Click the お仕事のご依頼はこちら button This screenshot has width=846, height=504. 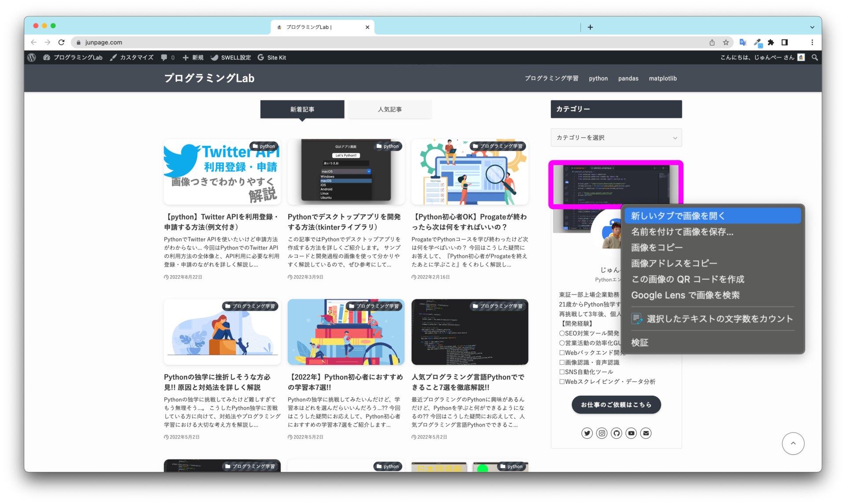tap(616, 404)
